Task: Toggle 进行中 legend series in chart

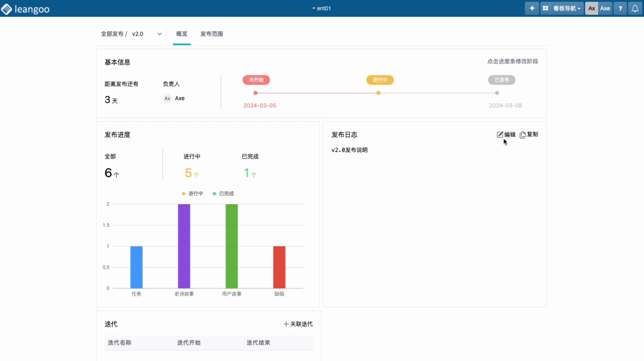Action: point(193,193)
